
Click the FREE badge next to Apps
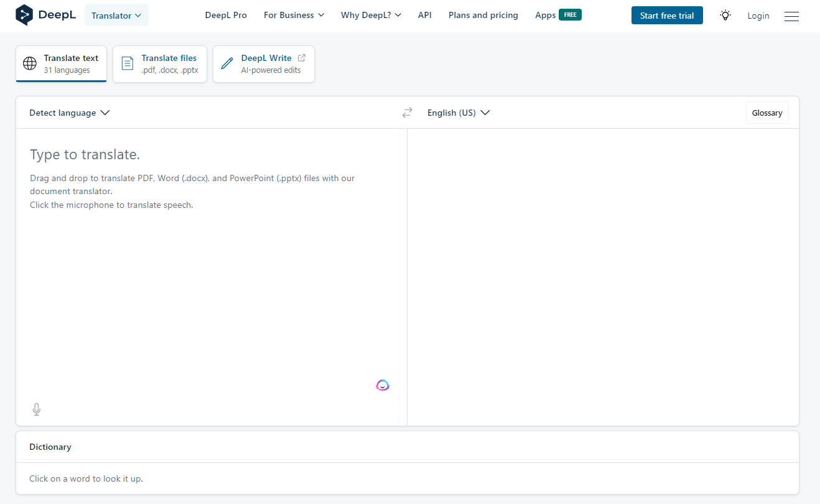(570, 15)
